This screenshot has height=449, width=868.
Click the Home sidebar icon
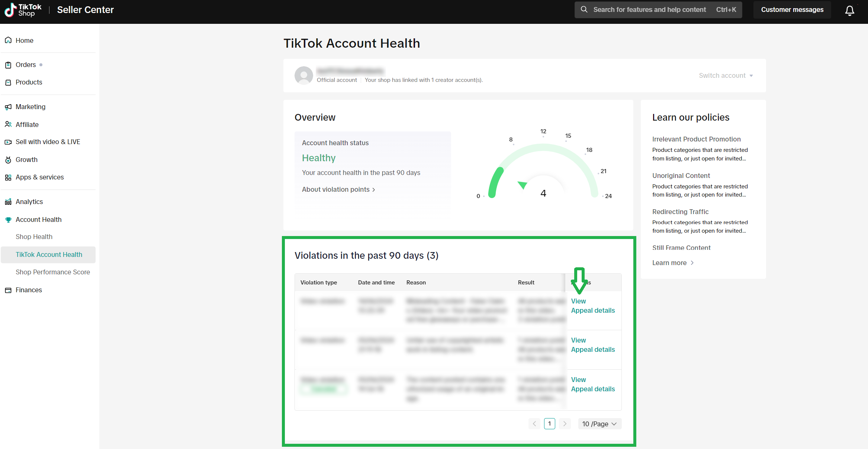8,40
